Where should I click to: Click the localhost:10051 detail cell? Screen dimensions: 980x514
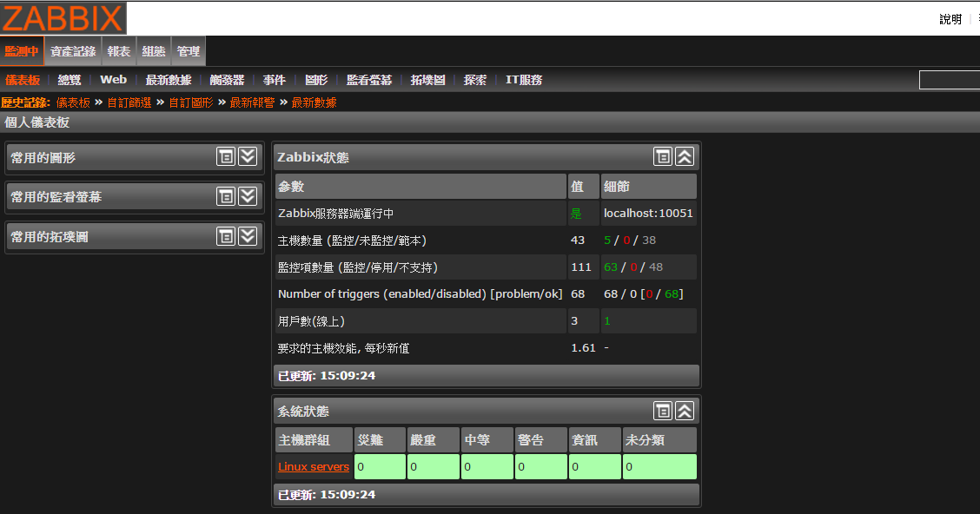[648, 213]
